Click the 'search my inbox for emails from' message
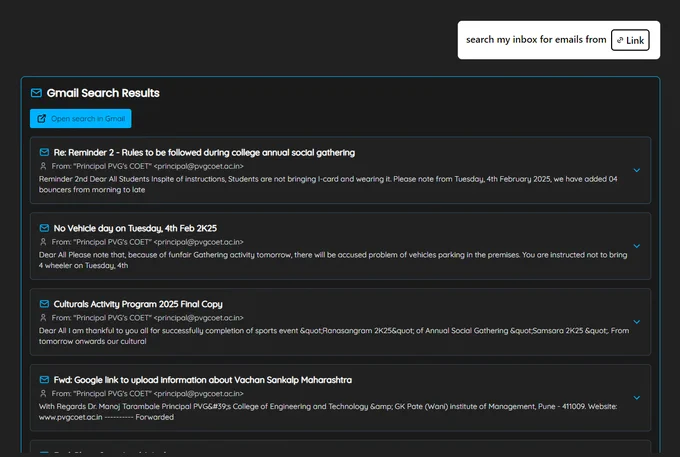The width and height of the screenshot is (680, 457). click(536, 39)
